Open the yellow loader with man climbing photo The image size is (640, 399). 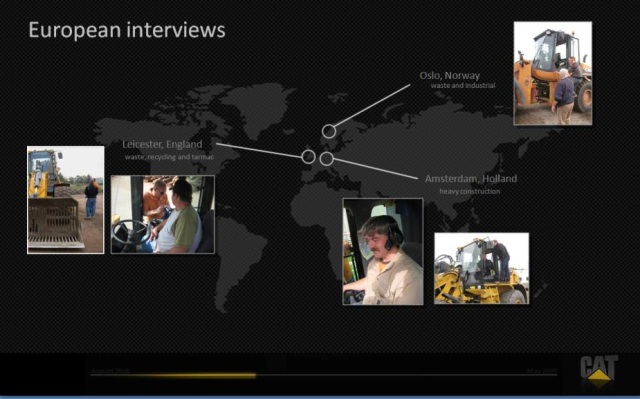(482, 268)
